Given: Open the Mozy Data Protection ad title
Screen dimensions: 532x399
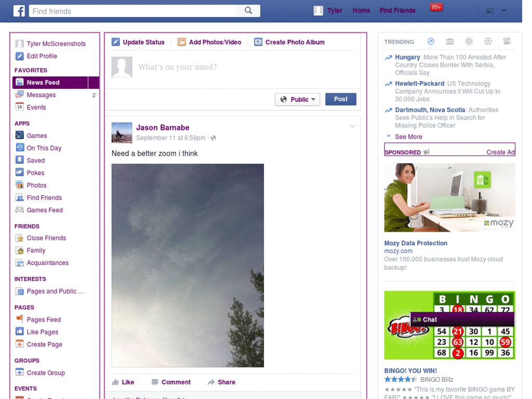Looking at the screenshot, I should click(416, 243).
